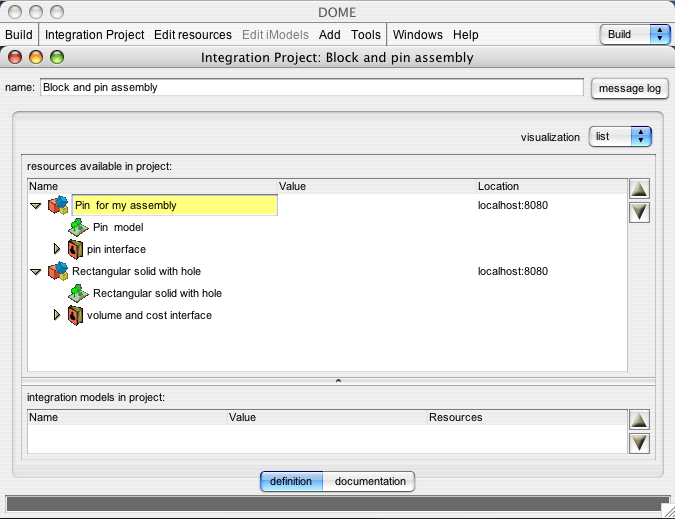Viewport: 675px width, 519px height.
Task: Minimize the Integration Project window with yellow button
Action: click(x=36, y=57)
